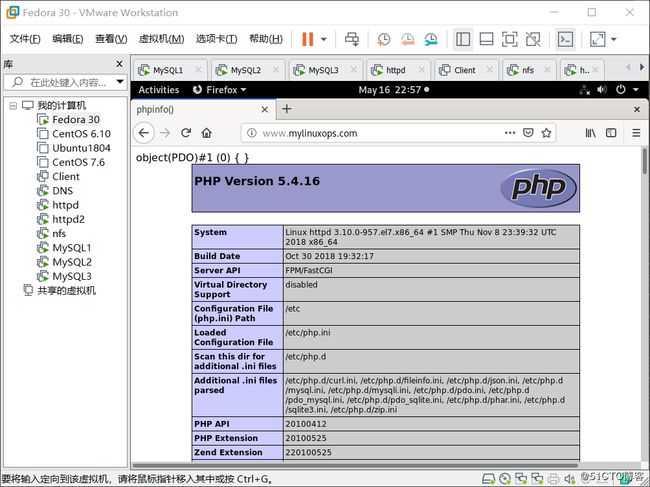The width and height of the screenshot is (650, 487).
Task: Open the Firefox library icon
Action: point(590,133)
